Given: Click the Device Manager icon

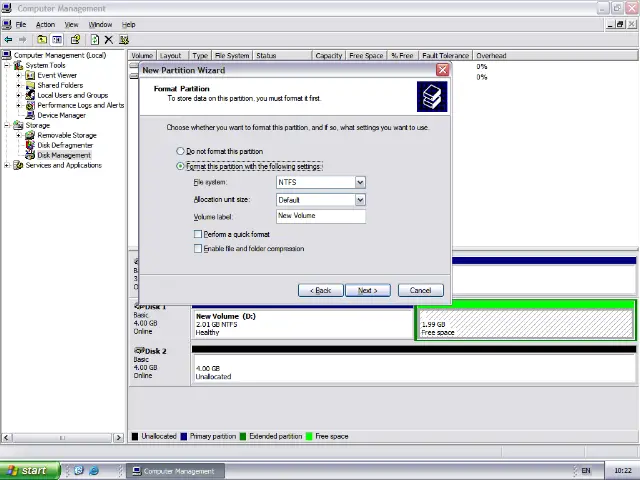Looking at the screenshot, I should (x=30, y=115).
